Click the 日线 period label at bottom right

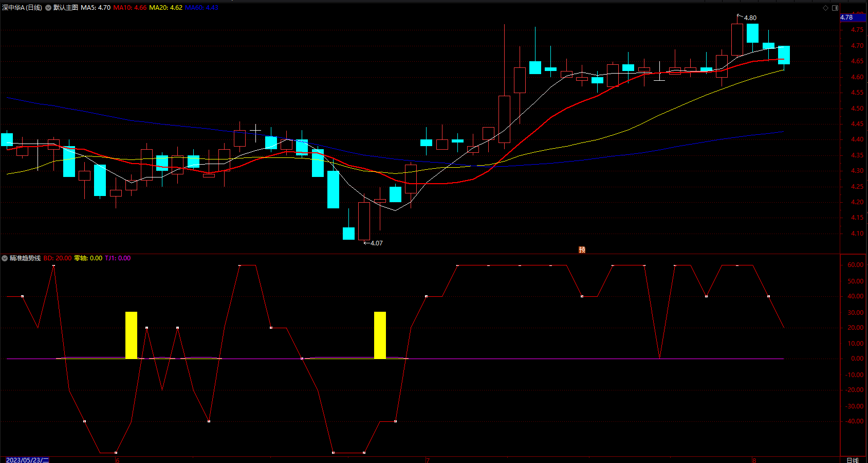pos(853,460)
